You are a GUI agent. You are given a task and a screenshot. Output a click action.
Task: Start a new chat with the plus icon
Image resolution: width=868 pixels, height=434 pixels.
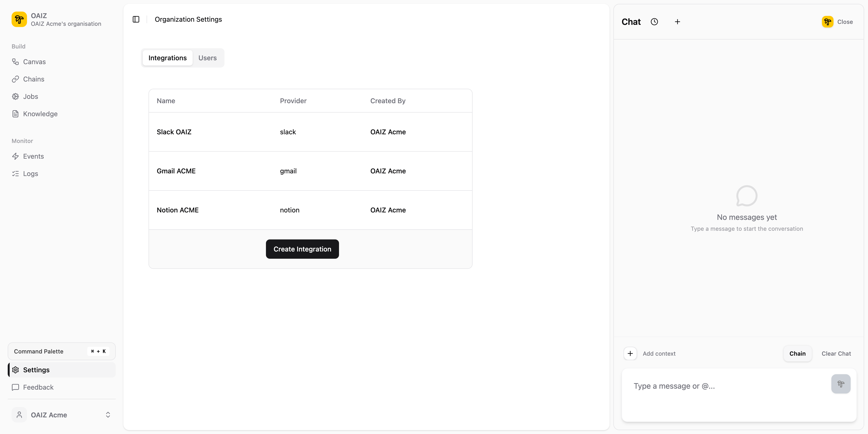(678, 21)
